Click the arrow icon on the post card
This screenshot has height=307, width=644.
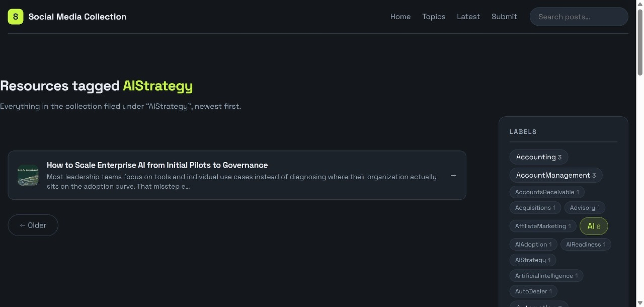point(453,175)
